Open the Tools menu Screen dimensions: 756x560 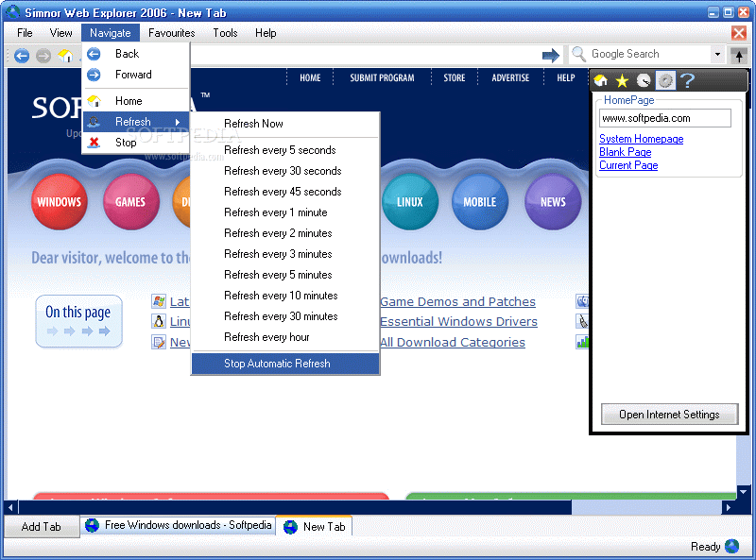pos(225,33)
